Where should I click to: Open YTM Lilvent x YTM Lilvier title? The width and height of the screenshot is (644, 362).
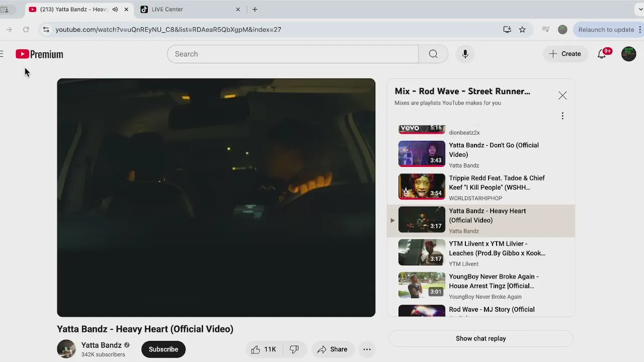[x=497, y=248]
